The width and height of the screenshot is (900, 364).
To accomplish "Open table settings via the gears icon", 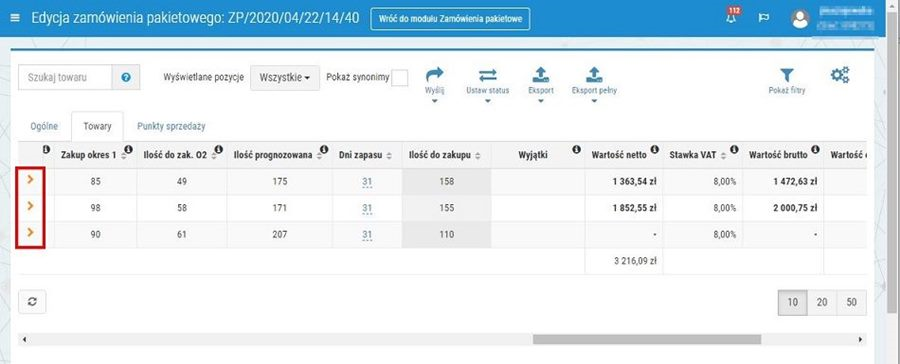I will pos(840,75).
